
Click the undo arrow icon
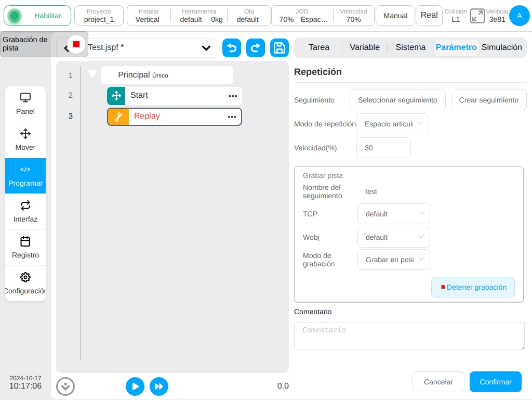pyautogui.click(x=232, y=48)
